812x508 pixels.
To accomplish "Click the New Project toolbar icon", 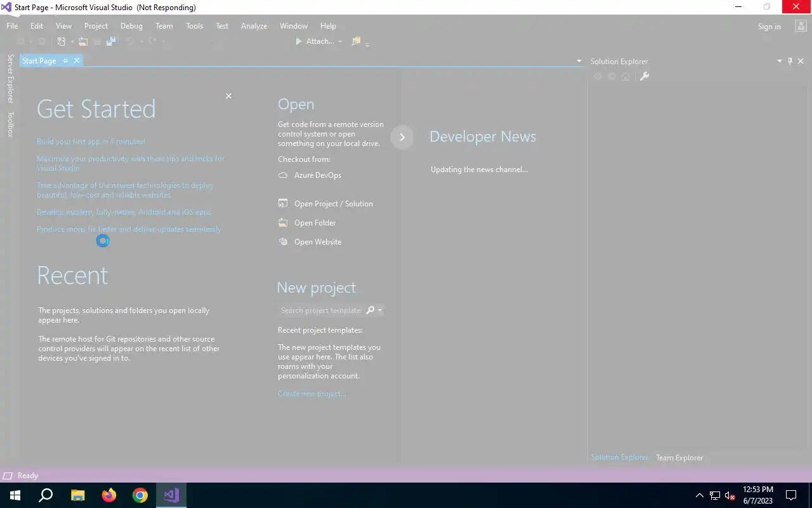I will pyautogui.click(x=62, y=41).
